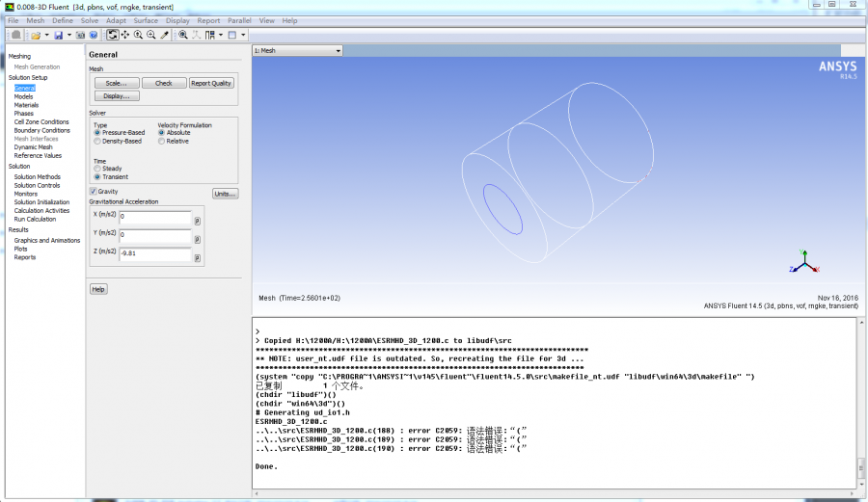Click the Report Quality button
Viewport: 868px width, 502px height.
tap(211, 83)
